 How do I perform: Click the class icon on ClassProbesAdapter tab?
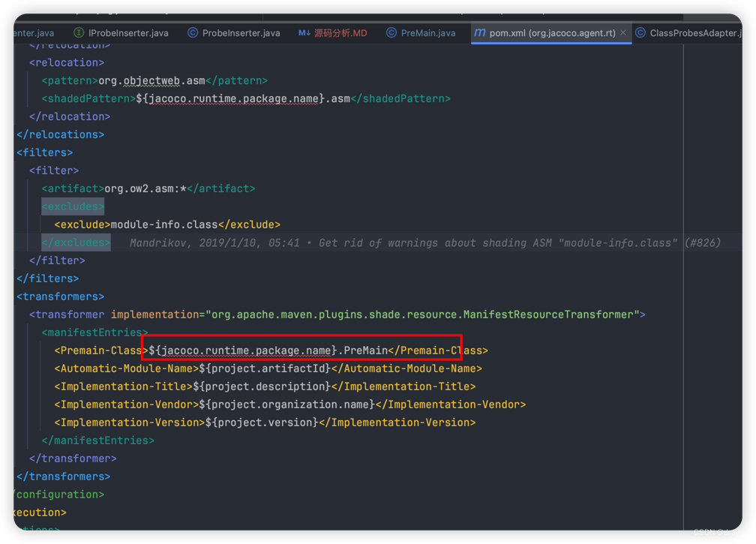(640, 33)
